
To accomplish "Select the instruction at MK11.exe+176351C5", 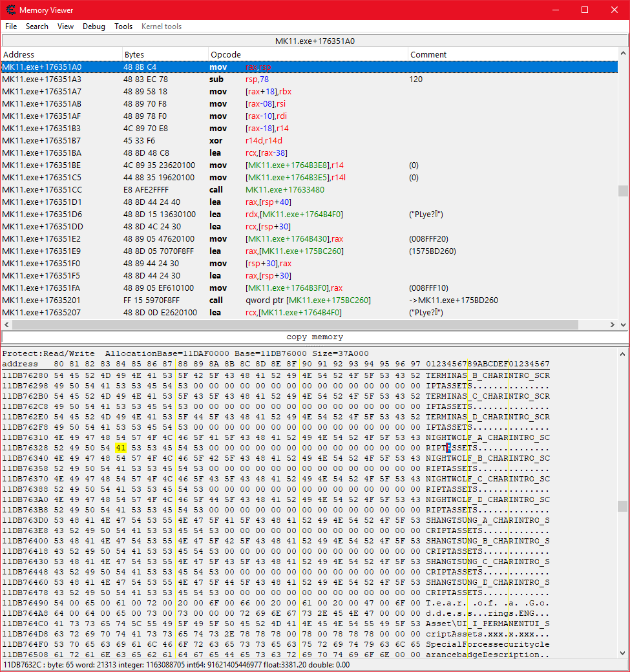I will [310, 178].
